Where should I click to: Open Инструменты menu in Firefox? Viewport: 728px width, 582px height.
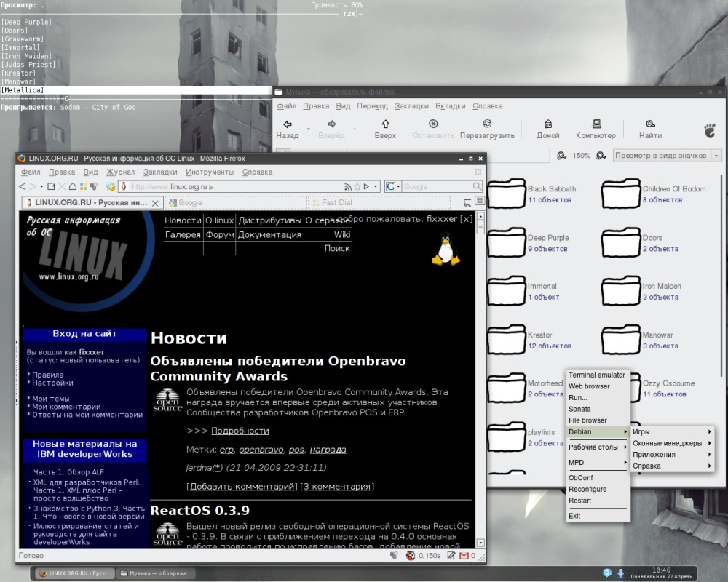pos(210,172)
